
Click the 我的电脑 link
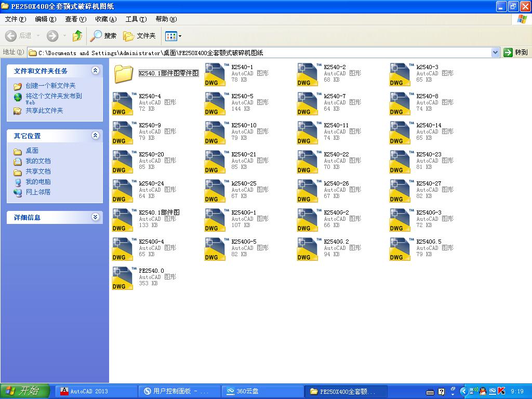tap(38, 182)
